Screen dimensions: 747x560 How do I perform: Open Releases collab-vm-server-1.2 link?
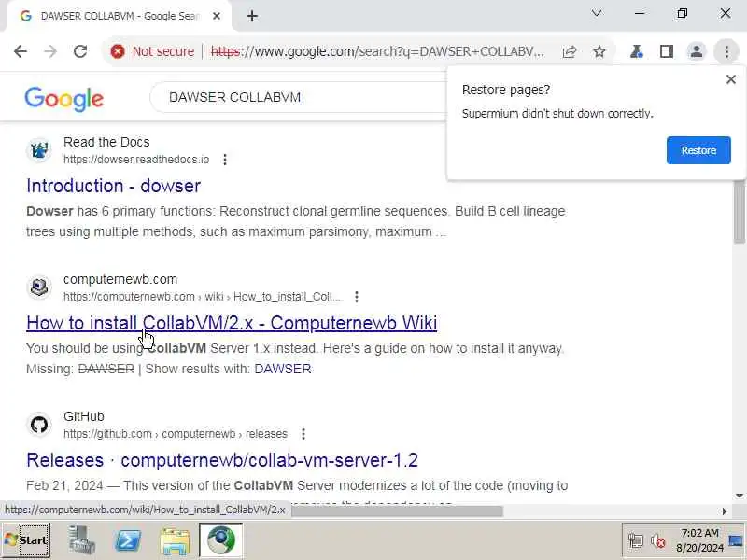click(222, 460)
